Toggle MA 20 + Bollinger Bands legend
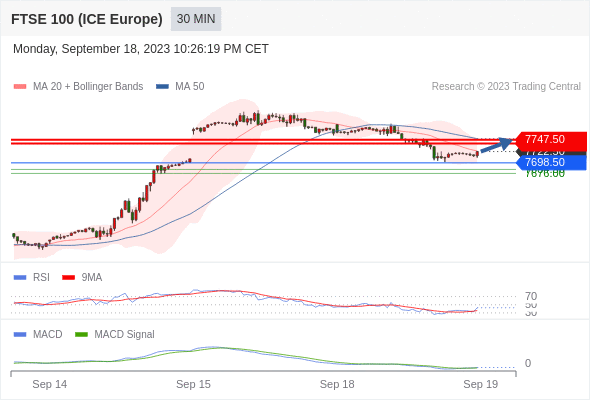Screen dimensions: 590x400 coord(78,87)
